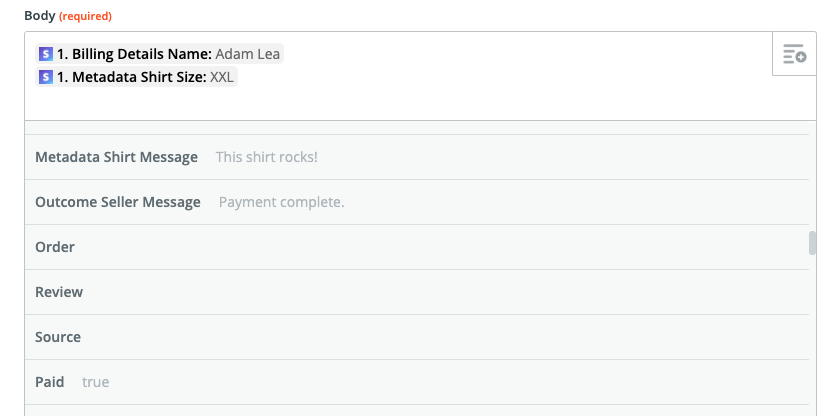Click the orange '(required)' indicator text
Viewport: 836px width, 416px height.
(x=87, y=17)
